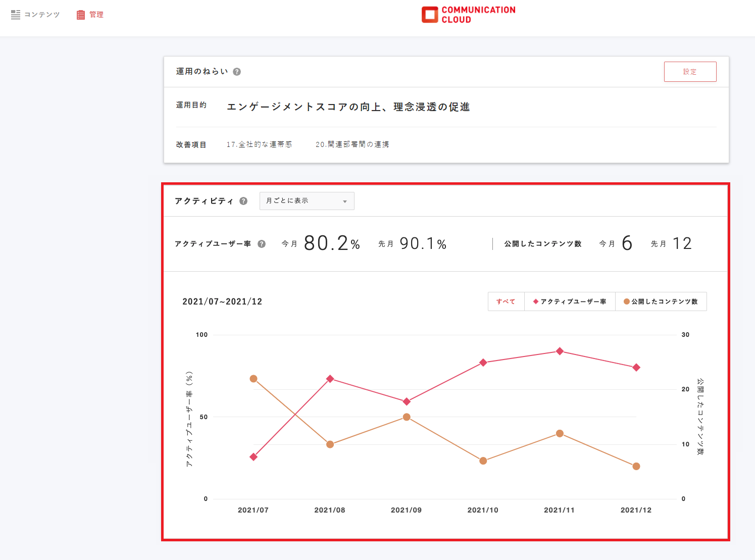The width and height of the screenshot is (755, 560).
Task: Click the dropdown arrow of 月ごとに表示
Action: 345,201
